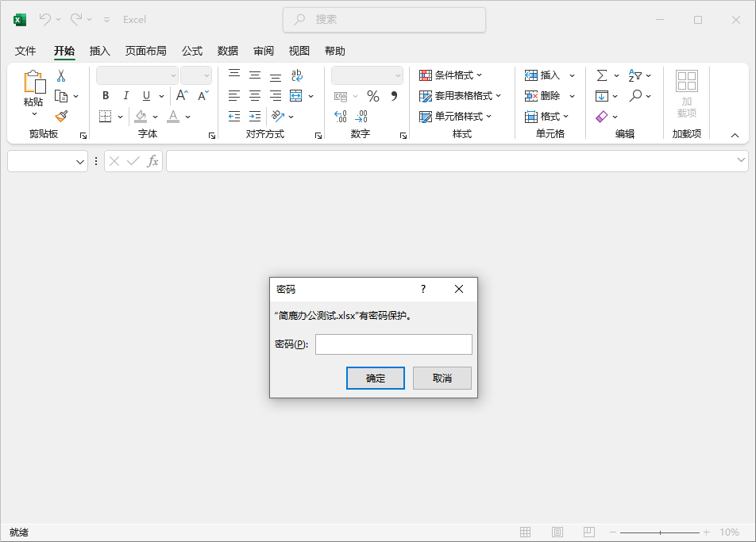Click the Copy icon

(63, 95)
